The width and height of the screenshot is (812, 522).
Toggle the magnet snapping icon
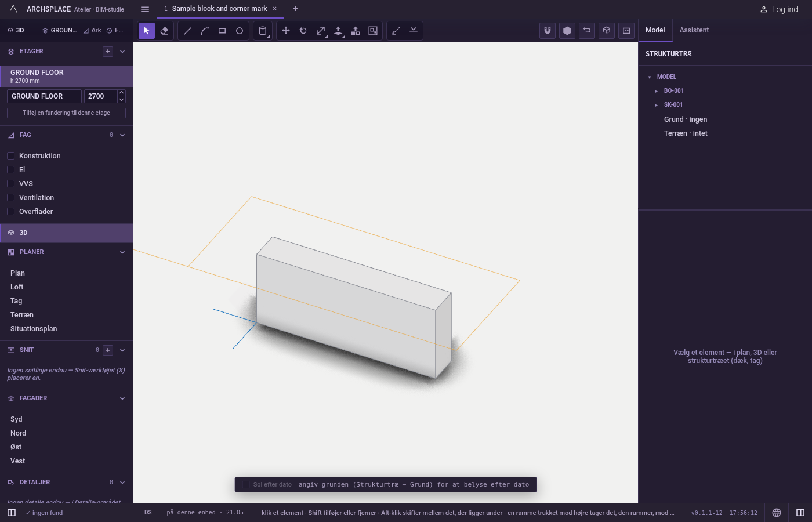pyautogui.click(x=548, y=31)
